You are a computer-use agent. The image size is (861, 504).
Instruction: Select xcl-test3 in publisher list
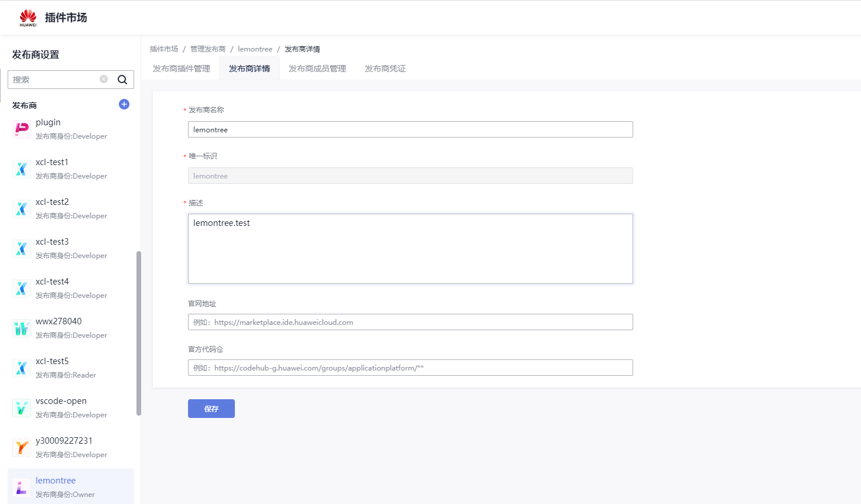coord(52,242)
